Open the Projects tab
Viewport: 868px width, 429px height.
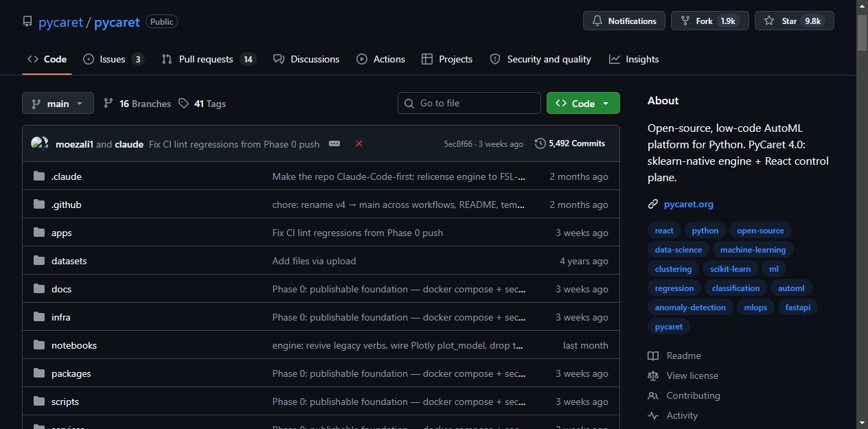coord(447,59)
